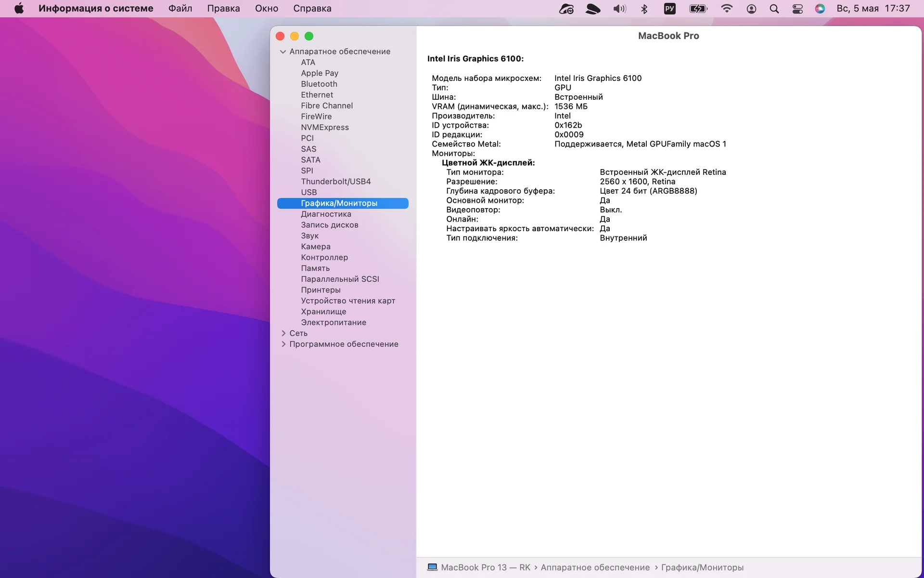924x578 pixels.
Task: Click the Metal GPUFamily macOS 1 value
Action: pyautogui.click(x=640, y=144)
